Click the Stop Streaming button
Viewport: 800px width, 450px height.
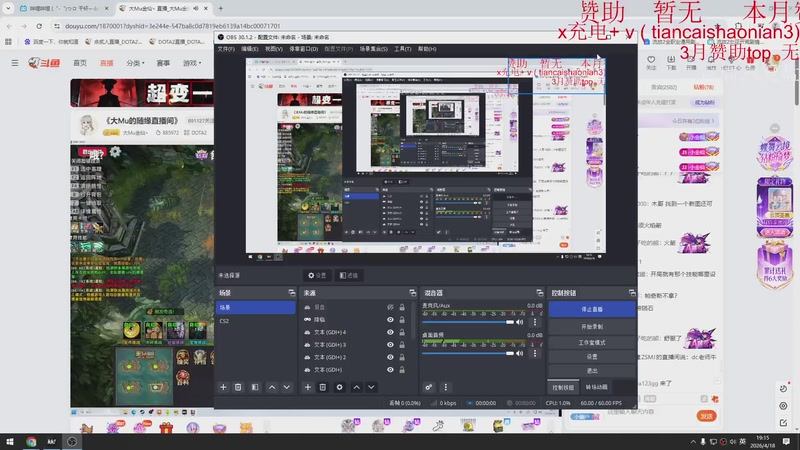point(592,309)
